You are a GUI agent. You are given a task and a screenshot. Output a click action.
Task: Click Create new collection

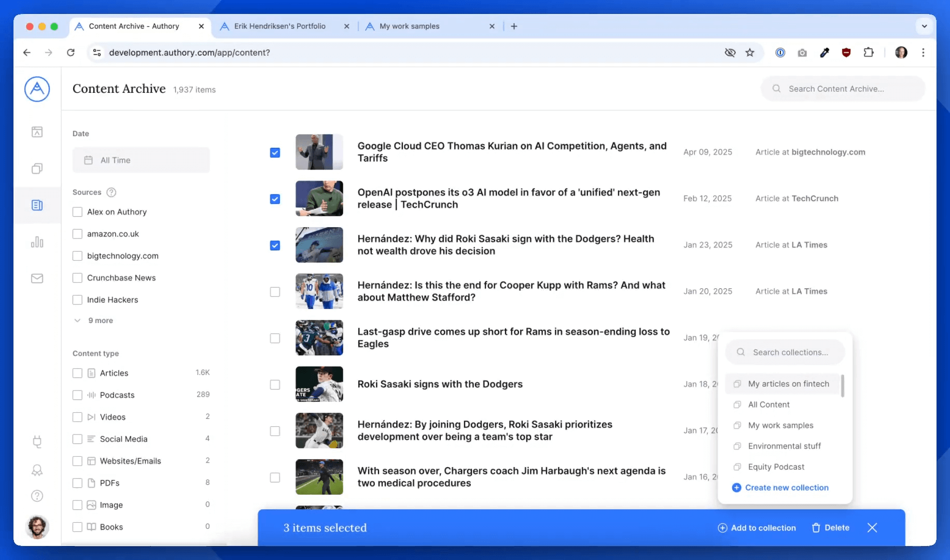point(780,488)
